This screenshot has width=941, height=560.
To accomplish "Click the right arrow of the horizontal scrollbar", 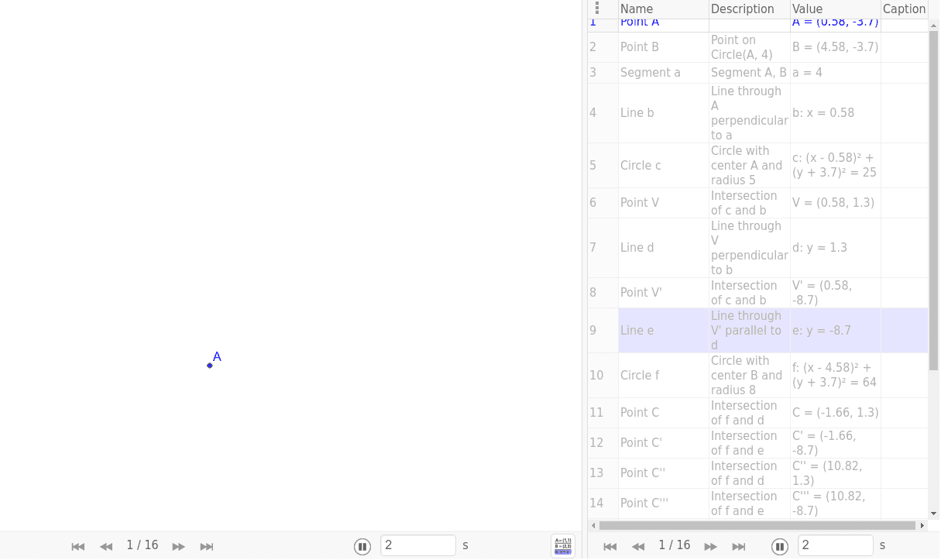I will pyautogui.click(x=922, y=526).
